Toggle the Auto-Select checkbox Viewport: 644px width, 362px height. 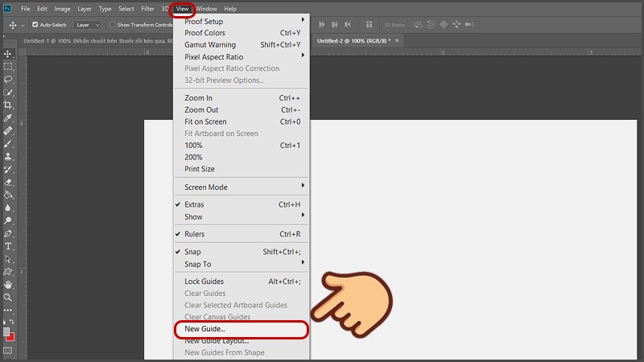[x=35, y=25]
